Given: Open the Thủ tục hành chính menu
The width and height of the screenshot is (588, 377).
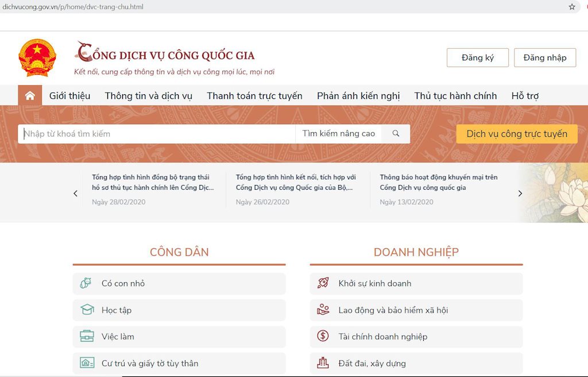Looking at the screenshot, I should coord(455,96).
